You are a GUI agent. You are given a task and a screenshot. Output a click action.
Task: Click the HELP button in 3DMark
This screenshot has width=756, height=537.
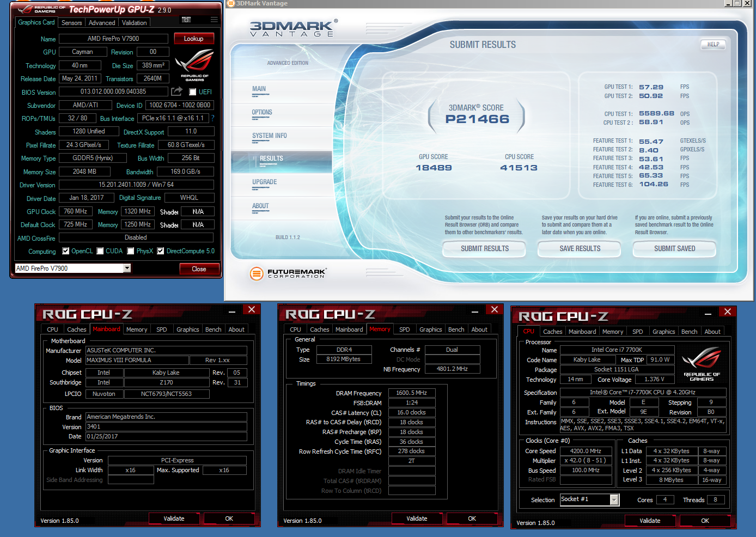(x=714, y=45)
